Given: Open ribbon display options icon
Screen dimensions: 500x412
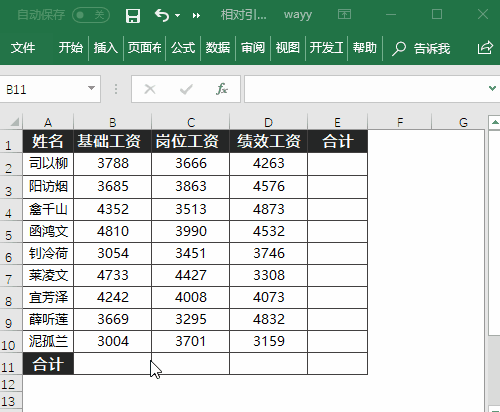Looking at the screenshot, I should pos(344,14).
